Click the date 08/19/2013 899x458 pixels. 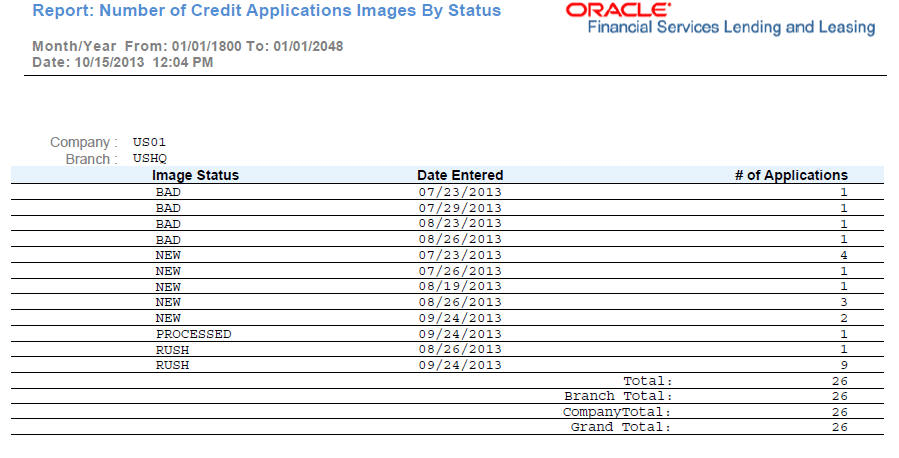pyautogui.click(x=460, y=286)
